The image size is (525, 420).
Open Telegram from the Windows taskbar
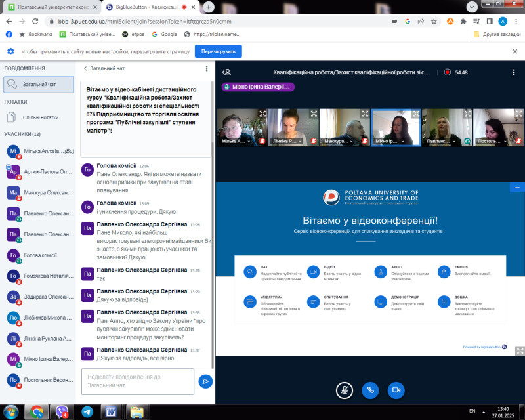(87, 411)
